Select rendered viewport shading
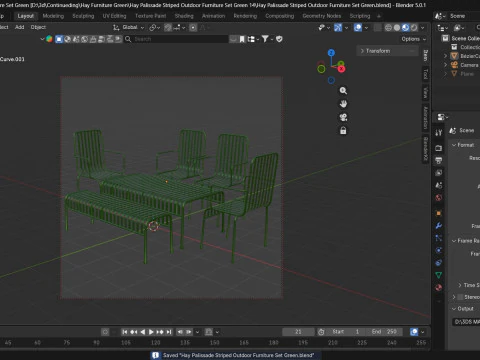Viewport: 480px width, 360px height. click(x=414, y=28)
